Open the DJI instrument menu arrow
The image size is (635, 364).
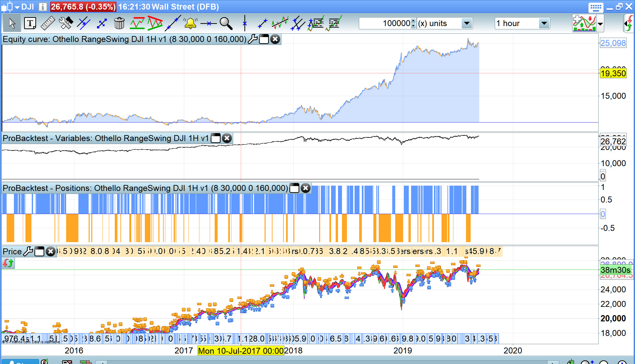click(17, 7)
